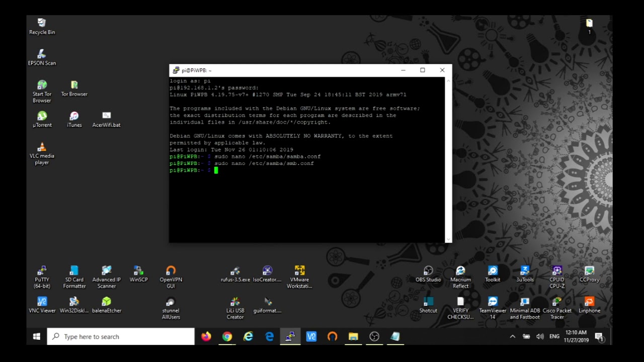The image size is (644, 362).
Task: Maximize the PuTTY terminal window
Action: tap(423, 70)
